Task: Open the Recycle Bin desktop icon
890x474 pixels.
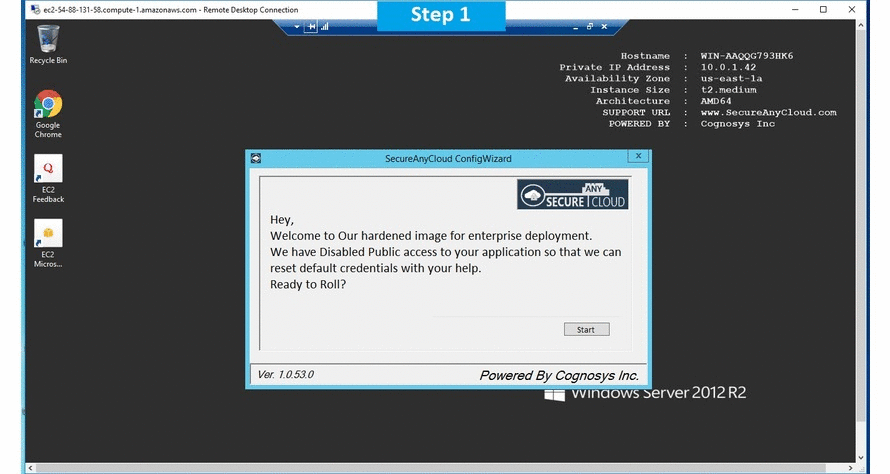Action: pyautogui.click(x=48, y=39)
